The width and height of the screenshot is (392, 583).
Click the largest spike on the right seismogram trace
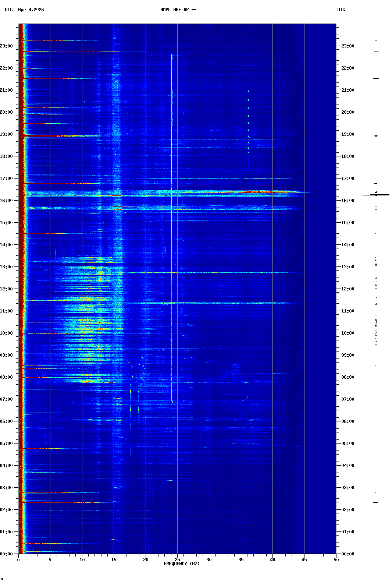pyautogui.click(x=376, y=195)
